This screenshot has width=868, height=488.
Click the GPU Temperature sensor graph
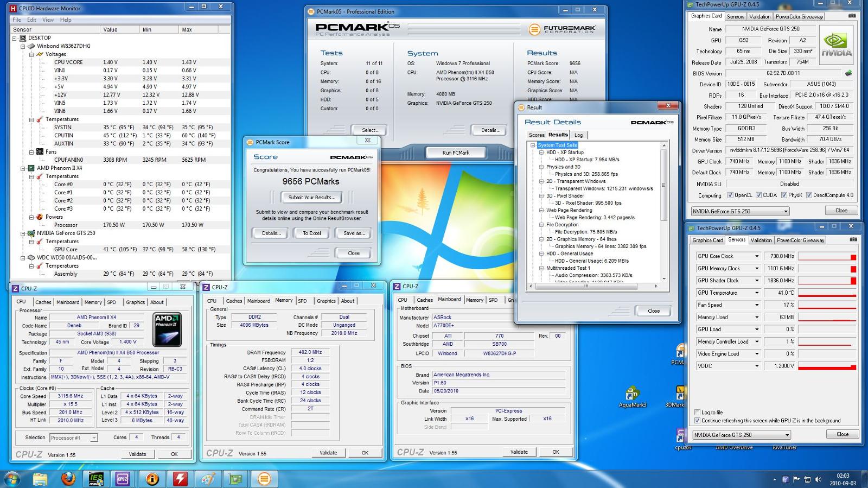827,293
